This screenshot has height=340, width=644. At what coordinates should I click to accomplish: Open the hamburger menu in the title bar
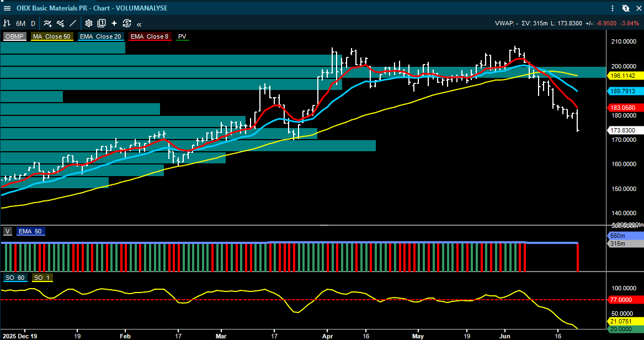(x=7, y=8)
